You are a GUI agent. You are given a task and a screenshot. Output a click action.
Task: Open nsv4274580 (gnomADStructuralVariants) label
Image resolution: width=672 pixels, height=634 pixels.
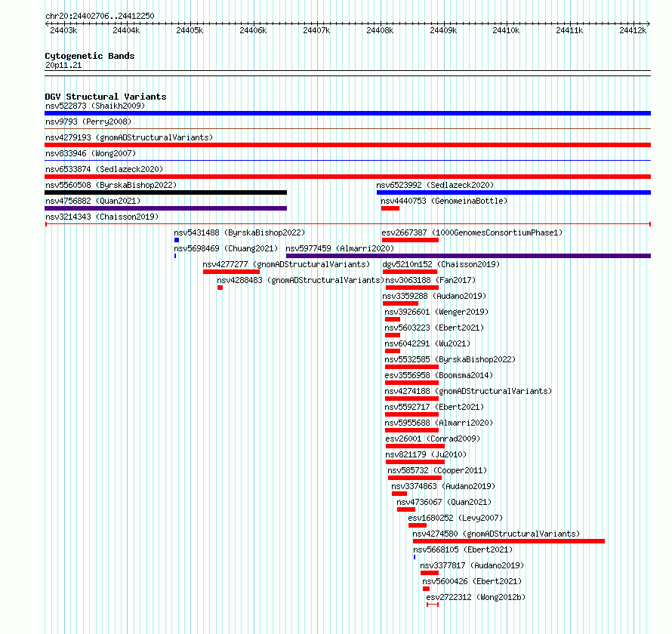[x=496, y=534]
